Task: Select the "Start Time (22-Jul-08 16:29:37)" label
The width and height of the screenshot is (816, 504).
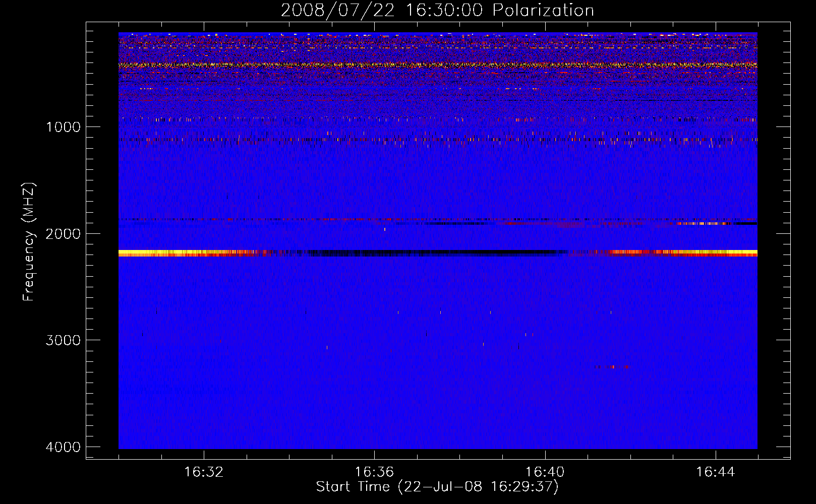Action: pos(437,487)
